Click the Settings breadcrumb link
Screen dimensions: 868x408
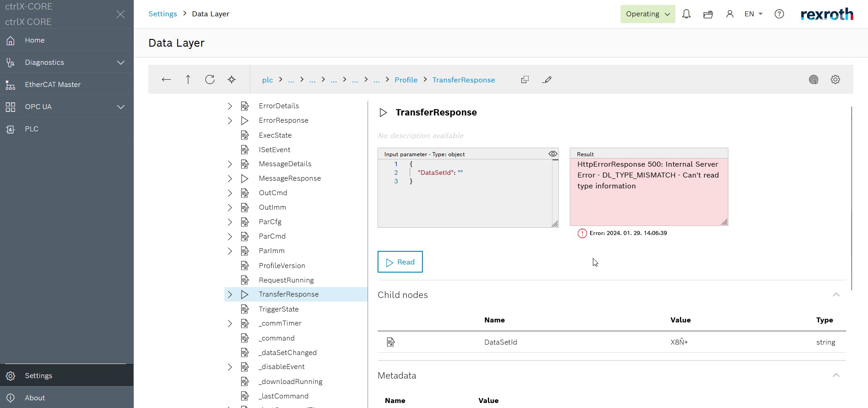(163, 14)
